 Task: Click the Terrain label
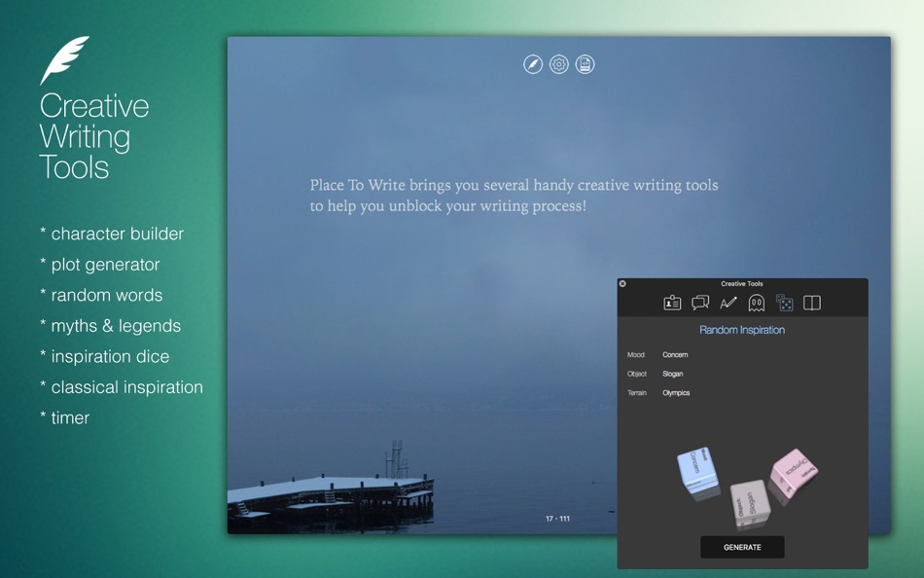click(637, 393)
